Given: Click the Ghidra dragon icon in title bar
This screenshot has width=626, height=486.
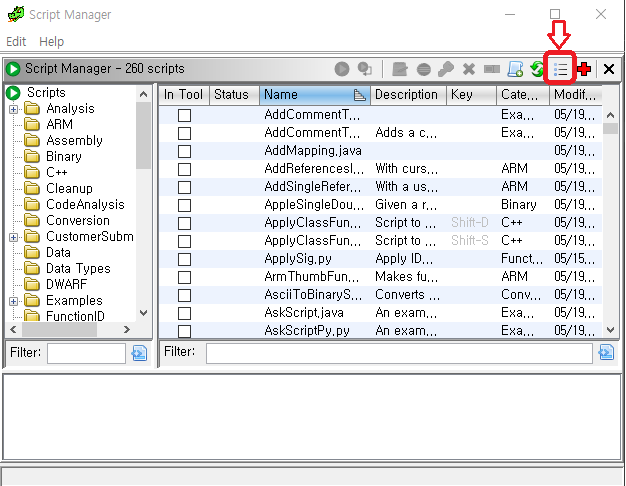Looking at the screenshot, I should (x=16, y=14).
